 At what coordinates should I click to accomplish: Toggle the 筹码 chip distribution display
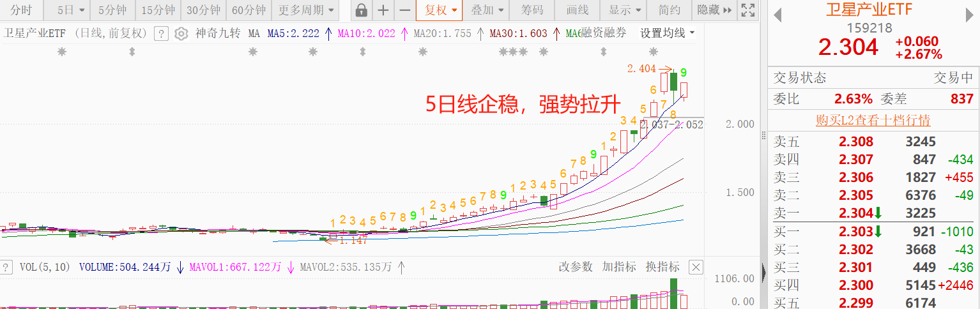point(532,10)
